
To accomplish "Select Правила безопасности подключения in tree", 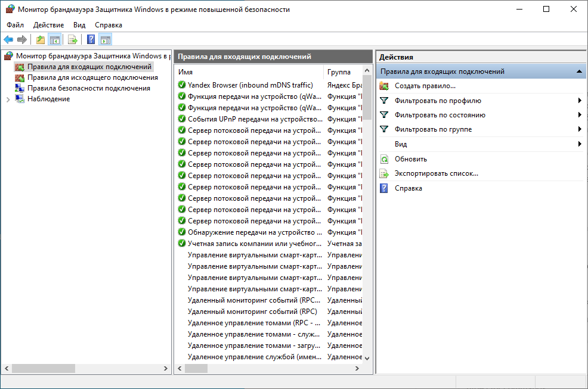I will click(88, 88).
